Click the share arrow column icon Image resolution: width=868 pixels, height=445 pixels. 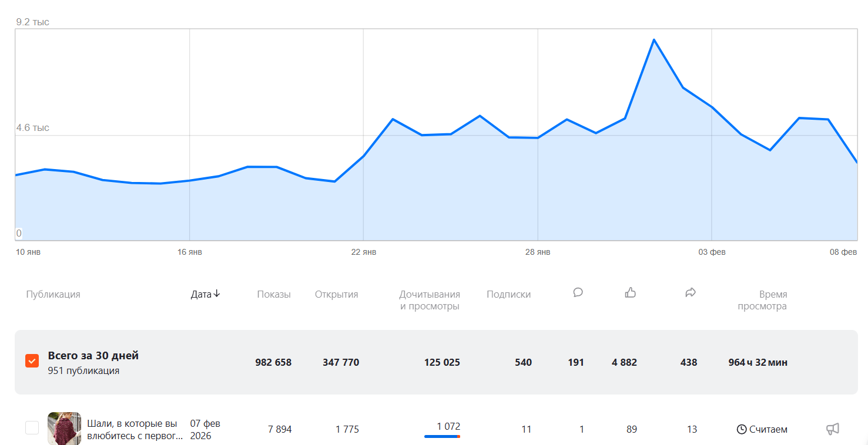691,292
